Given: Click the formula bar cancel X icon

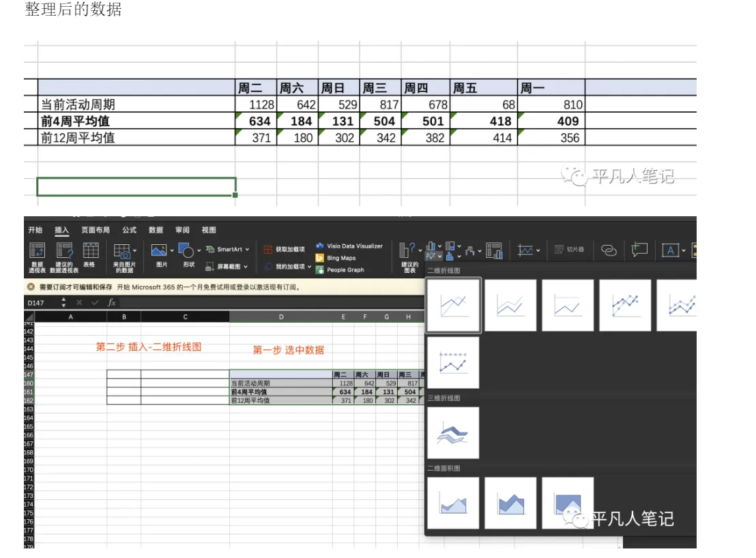Looking at the screenshot, I should 79,303.
